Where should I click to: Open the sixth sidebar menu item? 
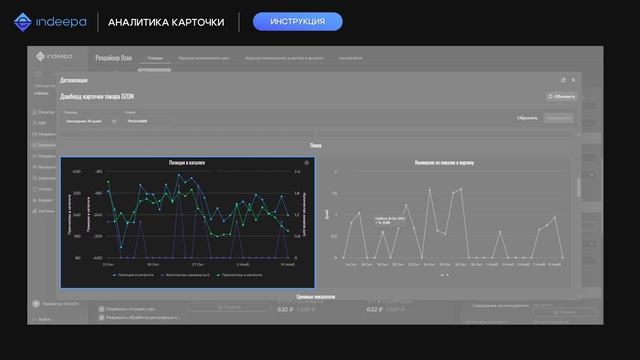pyautogui.click(x=44, y=167)
